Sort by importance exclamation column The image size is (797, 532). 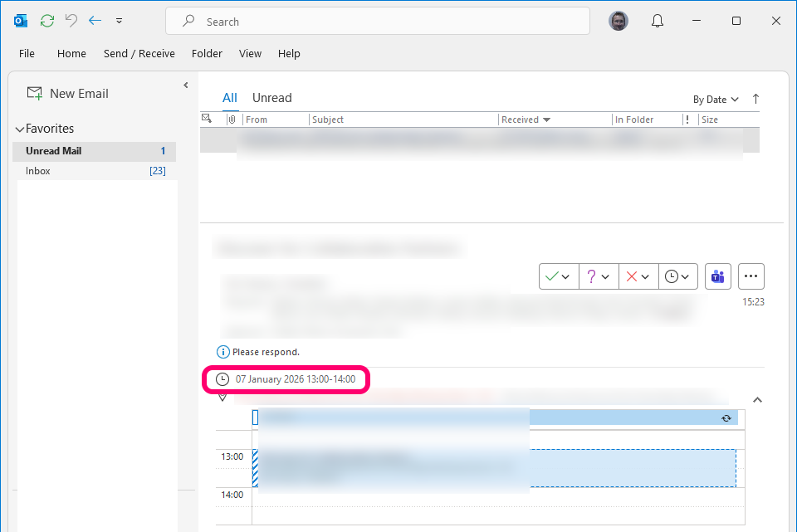pyautogui.click(x=687, y=120)
